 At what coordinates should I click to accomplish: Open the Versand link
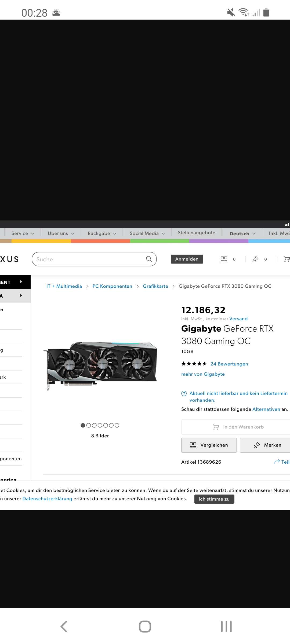point(238,319)
